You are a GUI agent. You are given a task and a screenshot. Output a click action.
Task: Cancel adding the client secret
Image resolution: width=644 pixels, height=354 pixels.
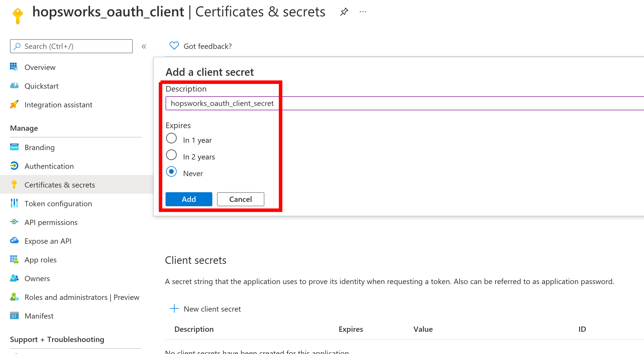(x=240, y=199)
